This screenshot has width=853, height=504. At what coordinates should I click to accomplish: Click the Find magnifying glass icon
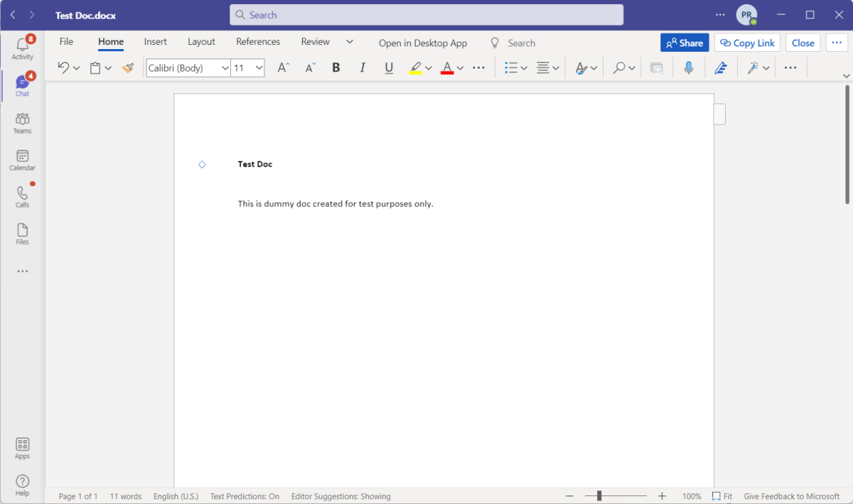coord(620,68)
